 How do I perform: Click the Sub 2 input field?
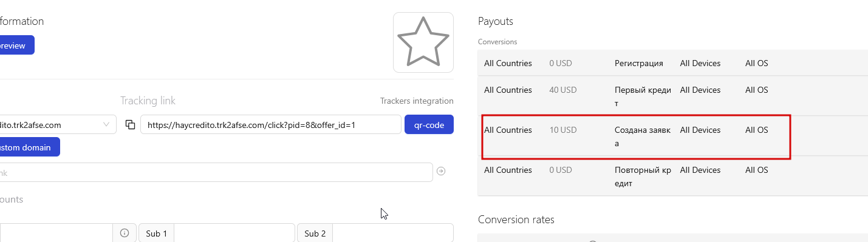[393, 233]
